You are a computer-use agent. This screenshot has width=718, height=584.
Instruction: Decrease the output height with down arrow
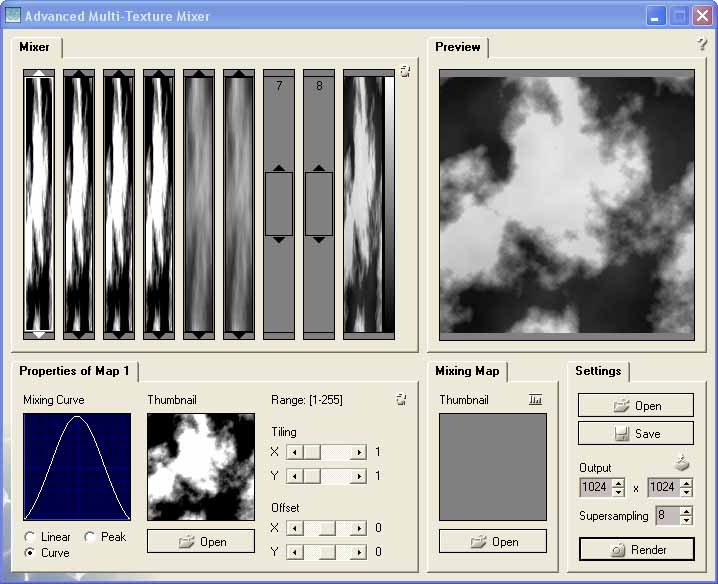(x=686, y=493)
